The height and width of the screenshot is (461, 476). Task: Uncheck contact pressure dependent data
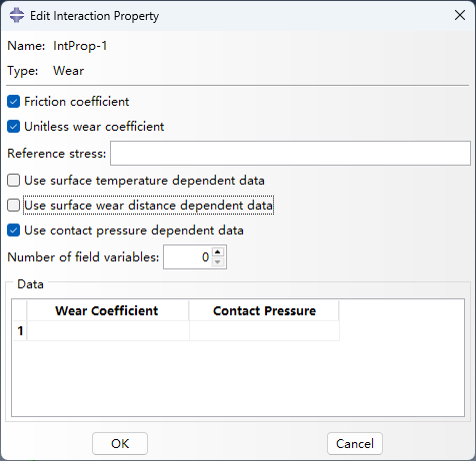pos(14,230)
